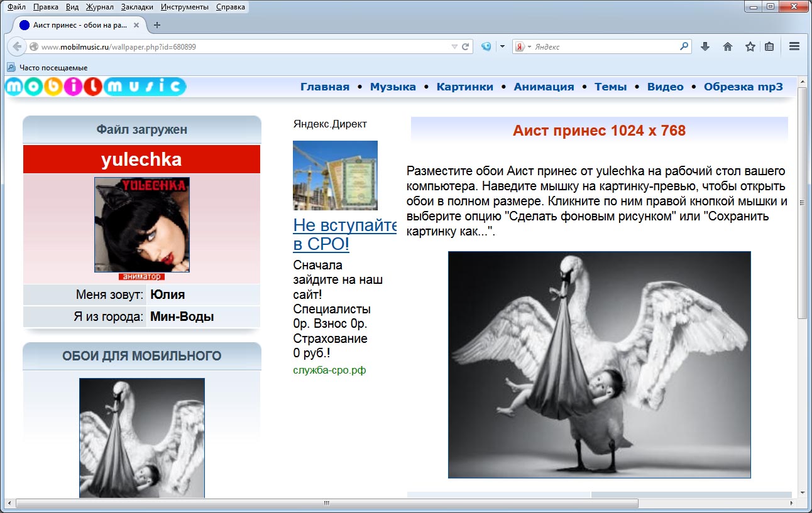Show bookmarks list icon
The width and height of the screenshot is (812, 513).
[769, 46]
